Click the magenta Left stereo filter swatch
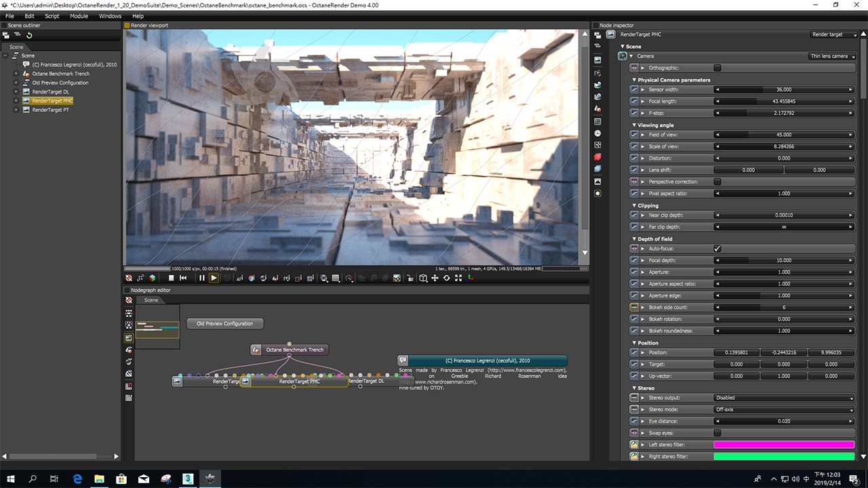This screenshot has width=868, height=488. tap(784, 445)
